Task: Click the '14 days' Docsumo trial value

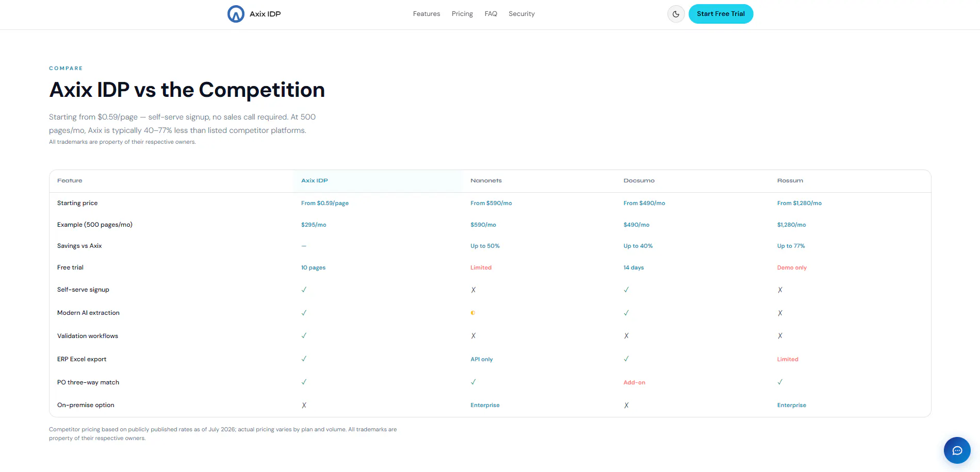Action: (633, 267)
